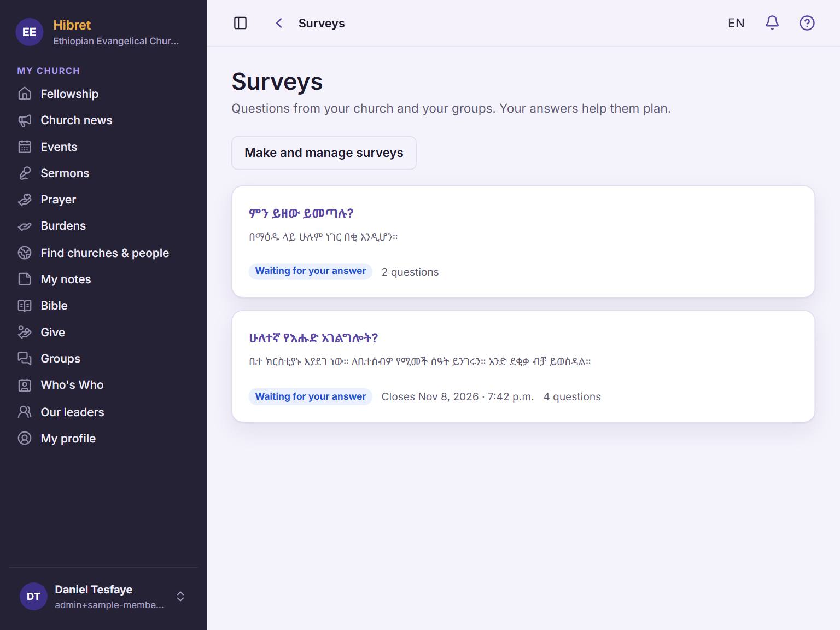Click the Church news megaphone icon
The height and width of the screenshot is (630, 840).
25,120
